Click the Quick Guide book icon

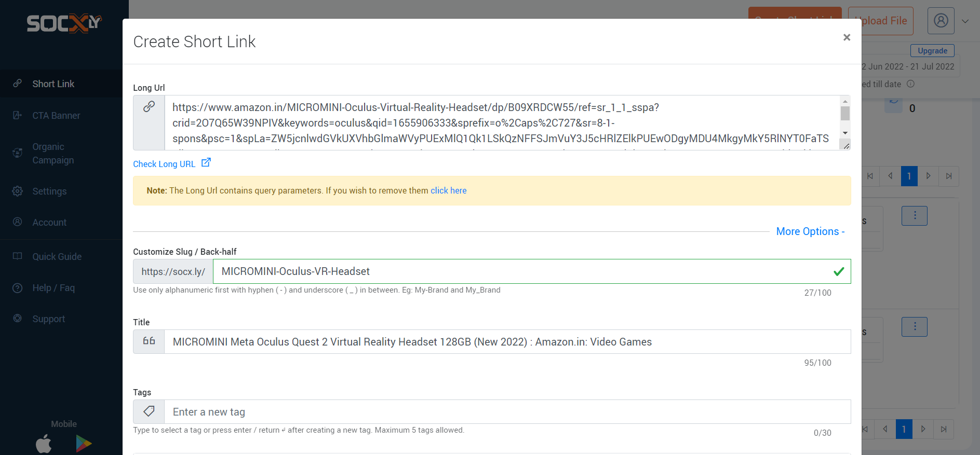point(18,256)
